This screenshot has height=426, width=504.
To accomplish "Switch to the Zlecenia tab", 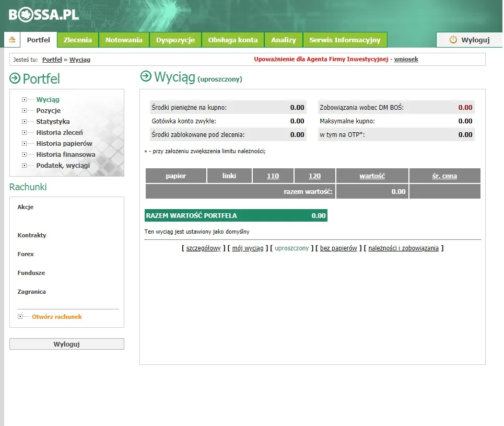I will [78, 40].
